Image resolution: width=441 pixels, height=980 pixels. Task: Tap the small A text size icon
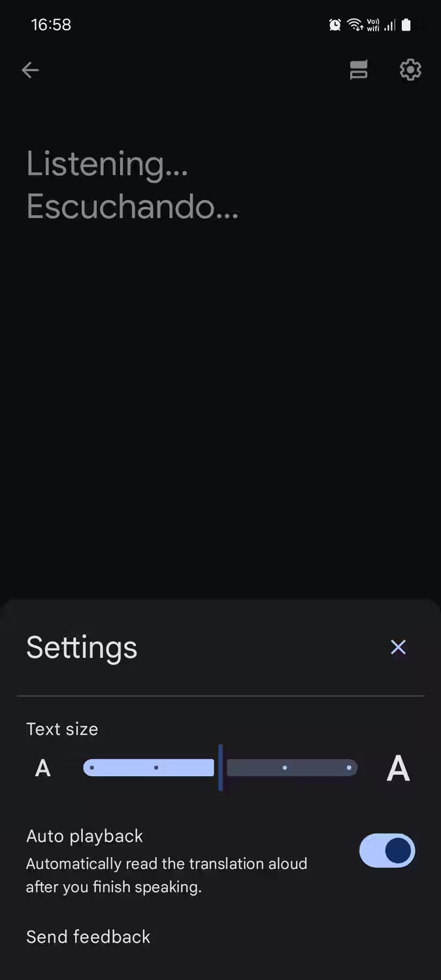click(42, 768)
